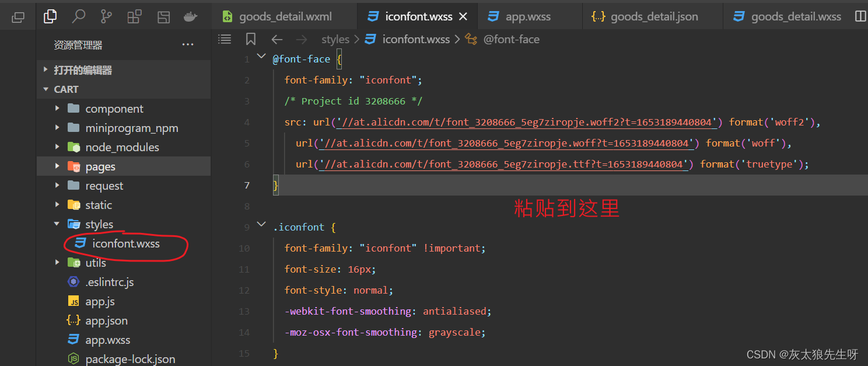Screen dimensions: 868x366
Task: Collapse the styles folder
Action: [x=124, y=224]
